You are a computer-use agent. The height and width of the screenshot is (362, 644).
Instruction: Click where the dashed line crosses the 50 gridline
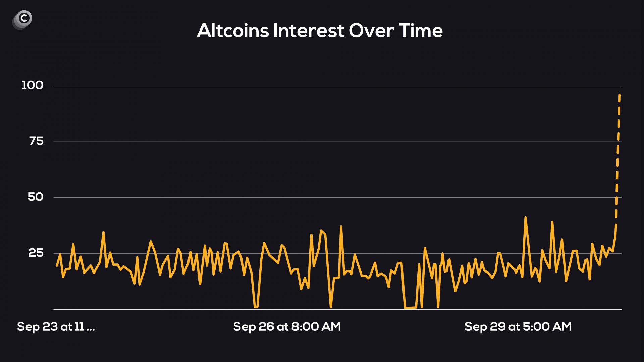[x=616, y=197]
